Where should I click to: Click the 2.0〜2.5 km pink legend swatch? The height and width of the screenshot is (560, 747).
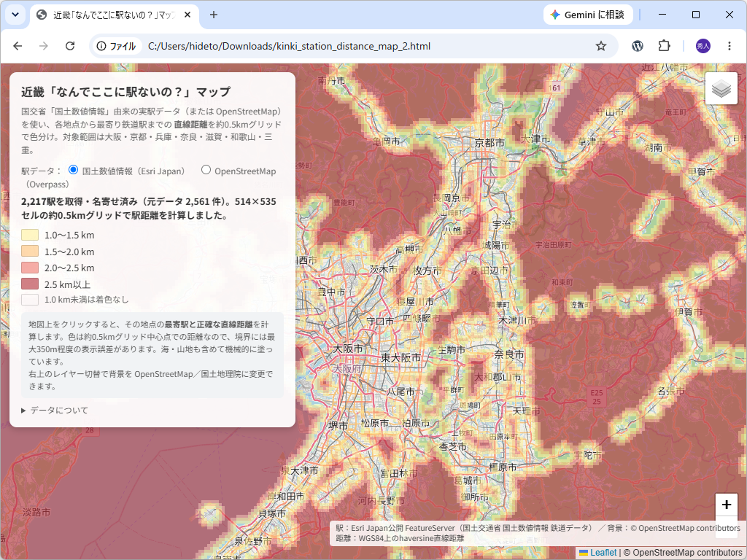point(30,268)
